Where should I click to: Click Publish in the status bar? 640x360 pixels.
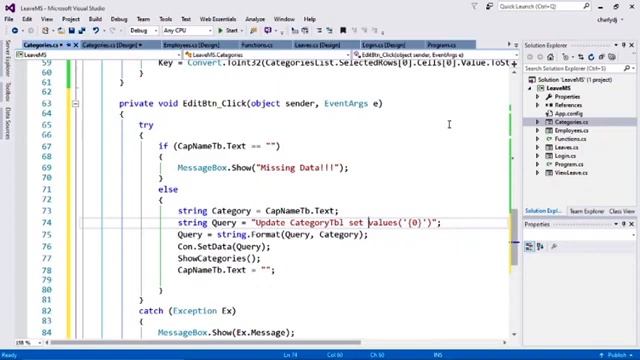click(x=617, y=355)
